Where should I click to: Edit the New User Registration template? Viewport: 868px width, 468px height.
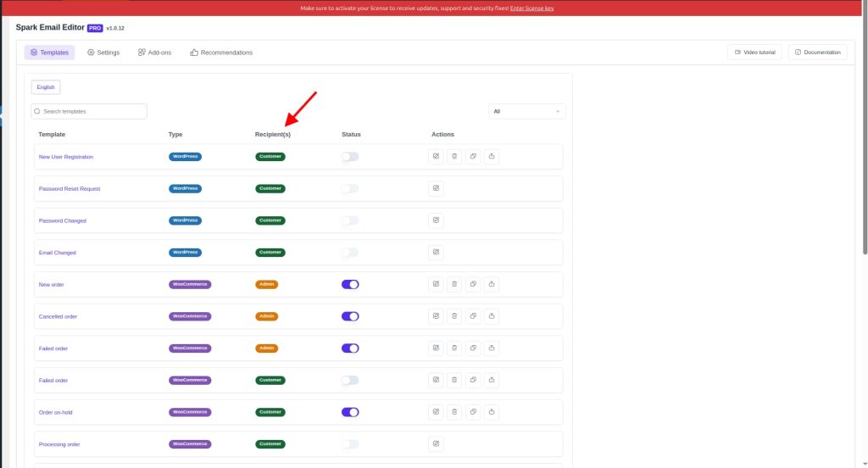click(x=437, y=156)
